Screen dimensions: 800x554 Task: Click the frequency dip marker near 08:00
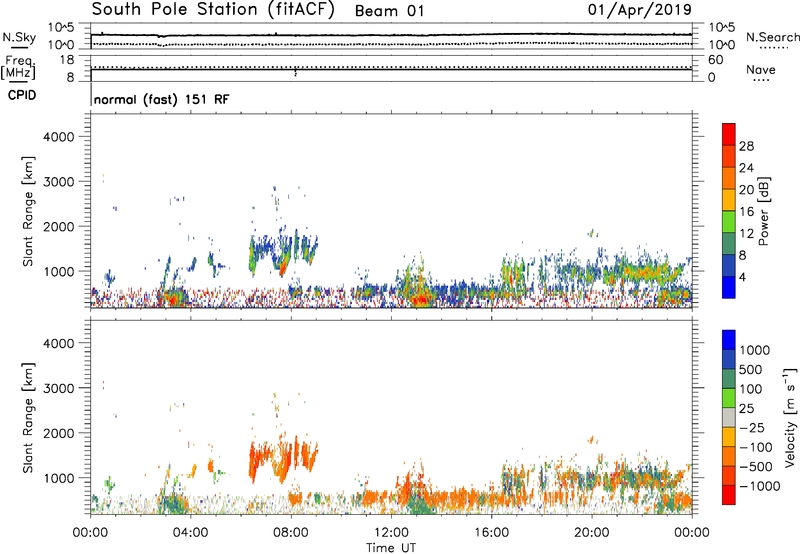pos(295,73)
